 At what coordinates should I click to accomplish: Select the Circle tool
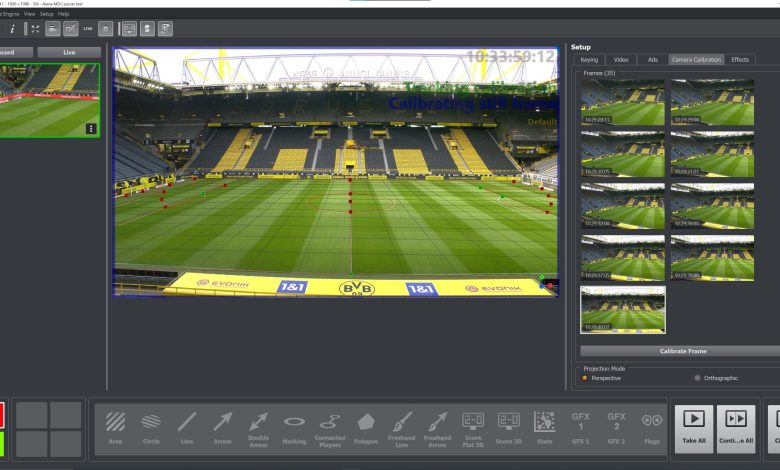tap(151, 427)
